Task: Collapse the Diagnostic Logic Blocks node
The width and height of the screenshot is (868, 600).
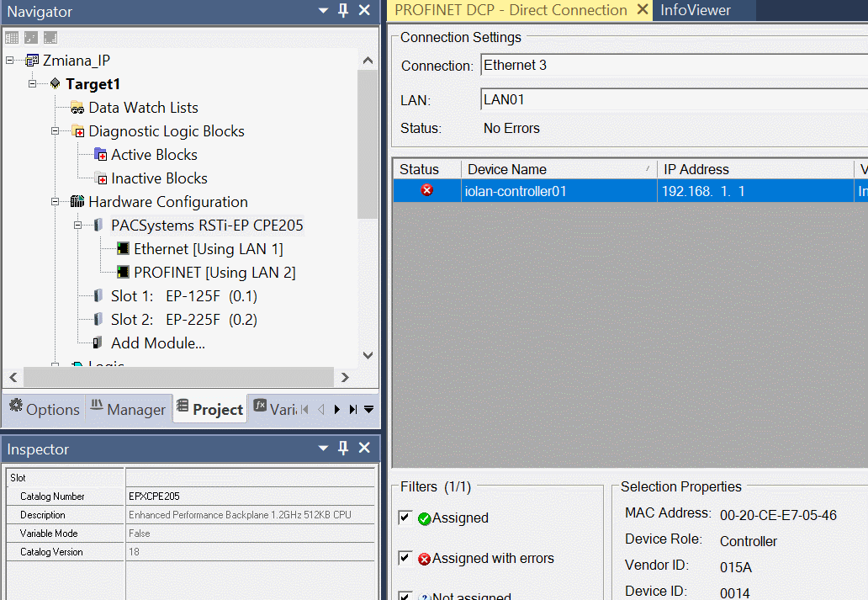Action: click(55, 131)
